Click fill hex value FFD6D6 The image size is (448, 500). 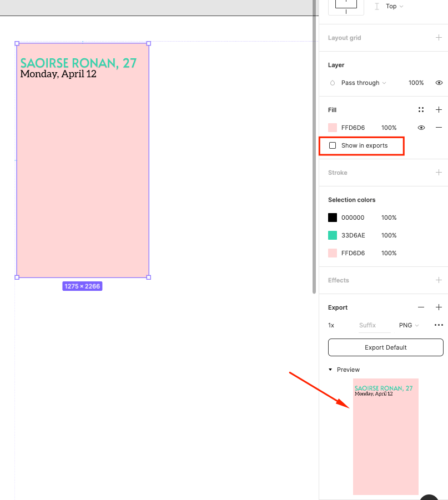coord(353,128)
